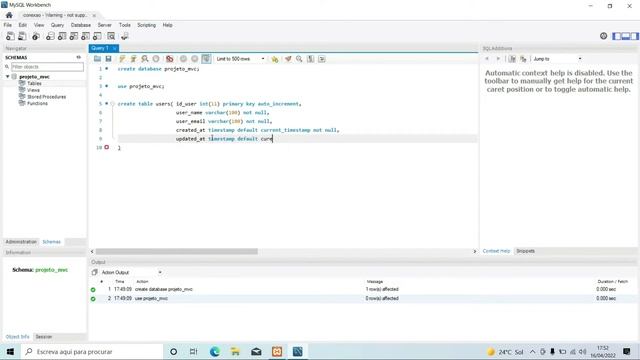The image size is (640, 360).
Task: Create a new SQL tab icon
Action: [10, 36]
